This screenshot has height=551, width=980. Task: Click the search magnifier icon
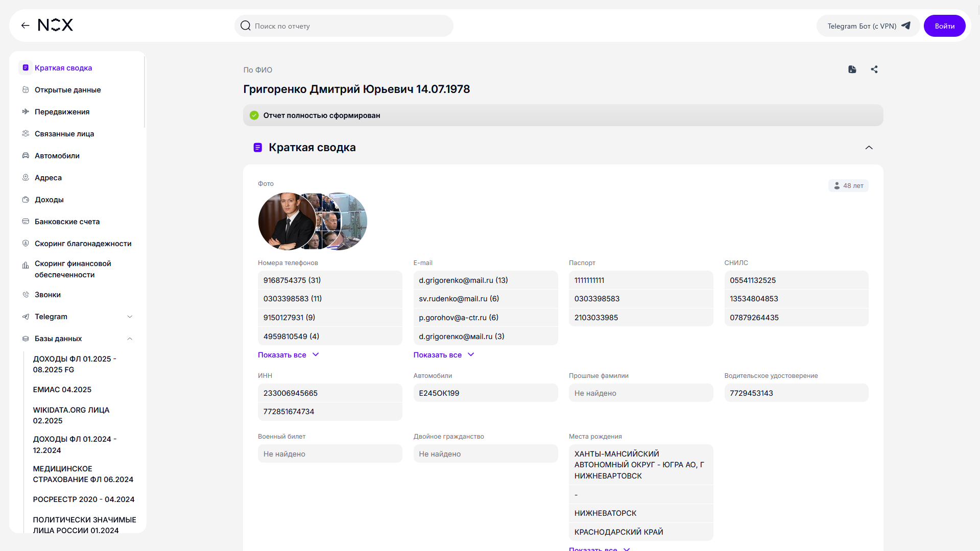pos(246,26)
